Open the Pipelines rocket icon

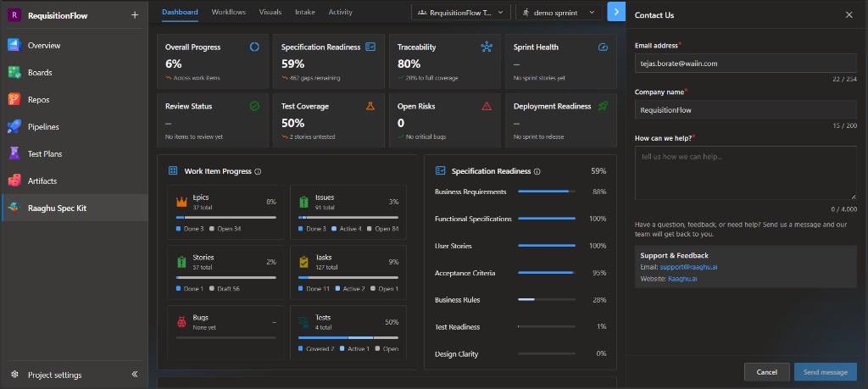point(14,127)
